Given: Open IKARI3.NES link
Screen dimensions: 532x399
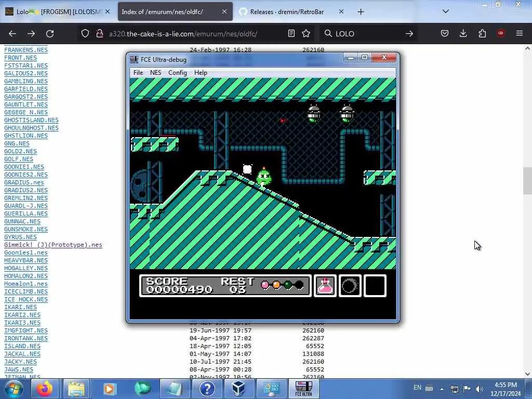Looking at the screenshot, I should (x=22, y=323).
